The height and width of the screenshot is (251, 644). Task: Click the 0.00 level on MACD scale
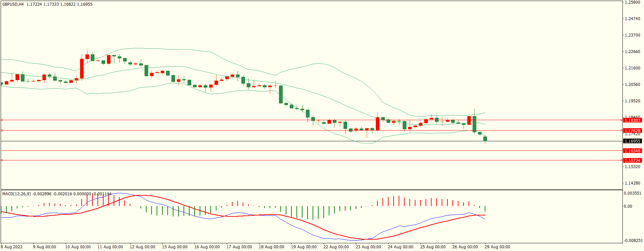(x=628, y=206)
